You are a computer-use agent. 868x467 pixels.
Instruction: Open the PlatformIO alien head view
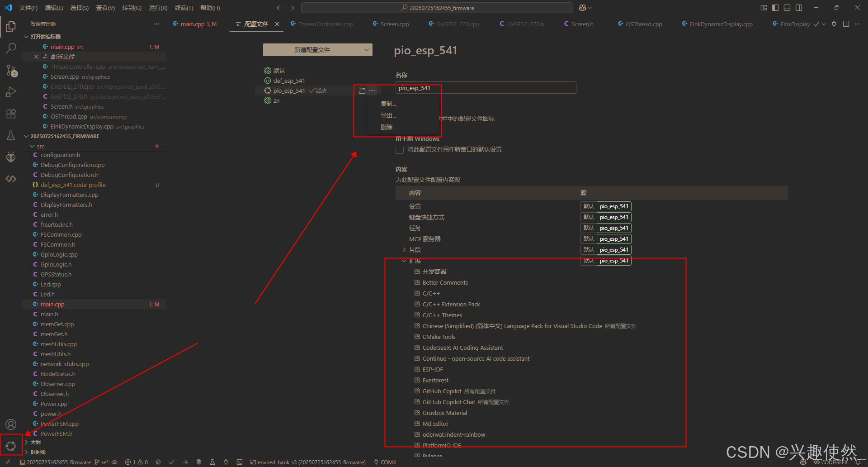pyautogui.click(x=11, y=157)
